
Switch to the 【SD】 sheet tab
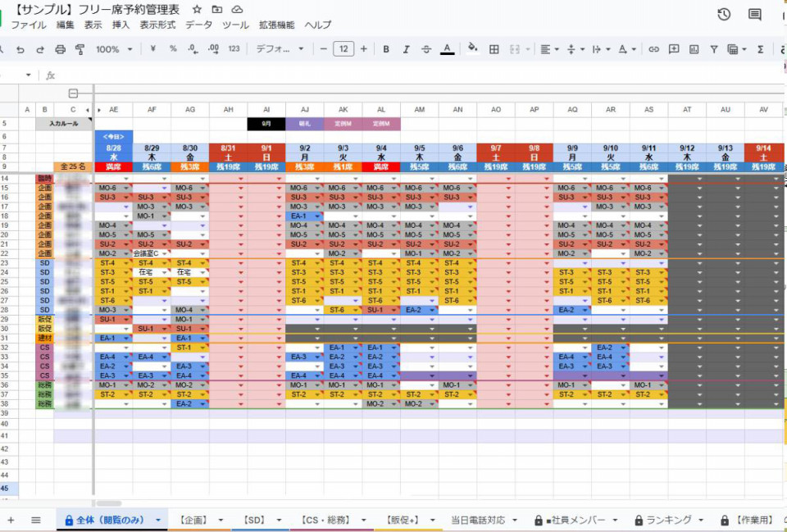pyautogui.click(x=254, y=520)
